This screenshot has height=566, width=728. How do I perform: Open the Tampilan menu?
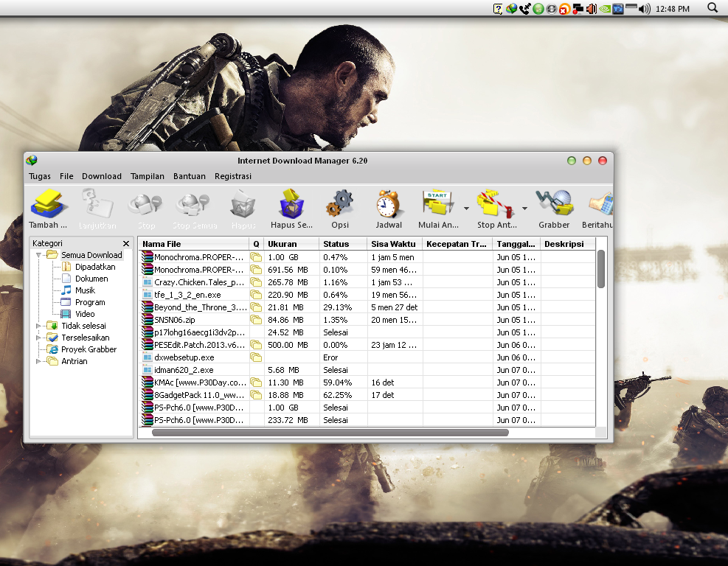[148, 176]
